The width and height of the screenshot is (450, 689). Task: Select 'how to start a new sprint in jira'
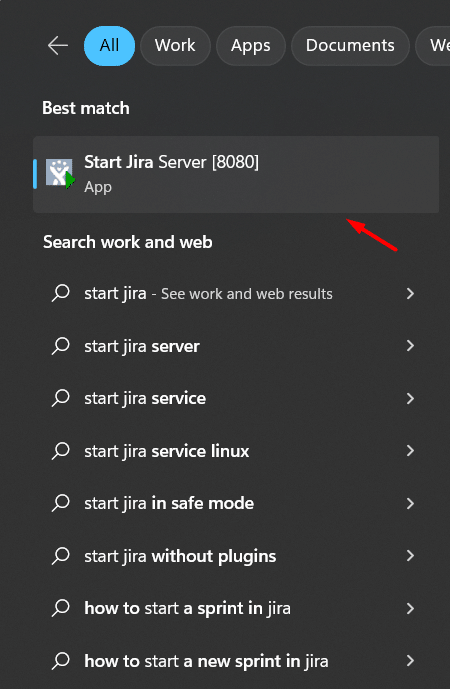pos(206,661)
